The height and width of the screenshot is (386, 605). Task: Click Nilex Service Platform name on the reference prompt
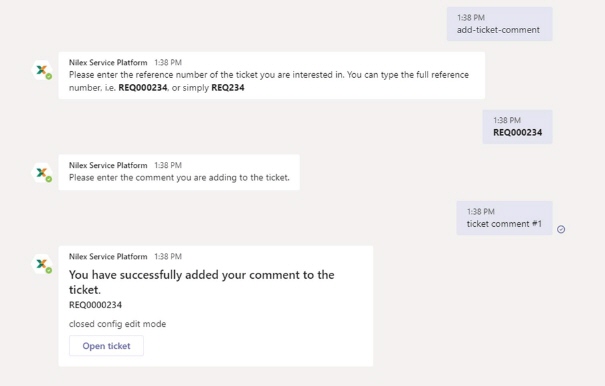click(x=108, y=63)
